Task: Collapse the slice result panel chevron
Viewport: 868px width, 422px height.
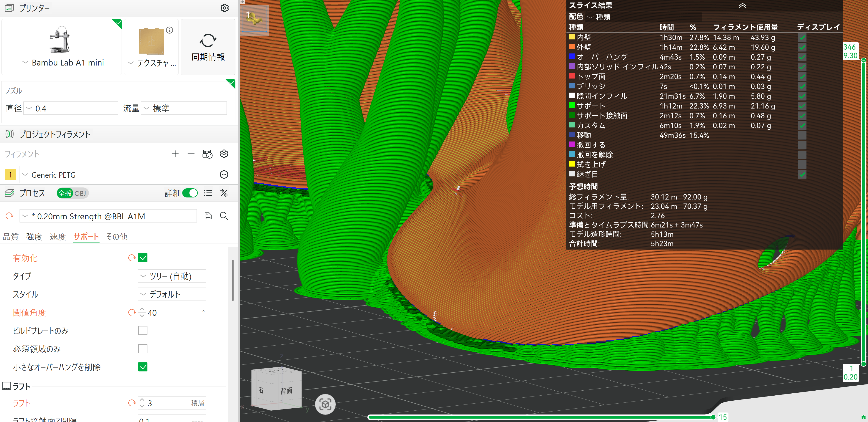Action: coord(742,5)
